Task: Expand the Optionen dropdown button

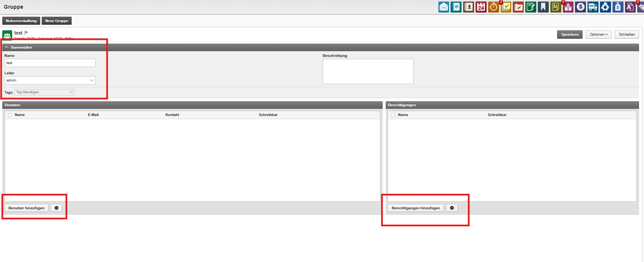Action: [598, 35]
